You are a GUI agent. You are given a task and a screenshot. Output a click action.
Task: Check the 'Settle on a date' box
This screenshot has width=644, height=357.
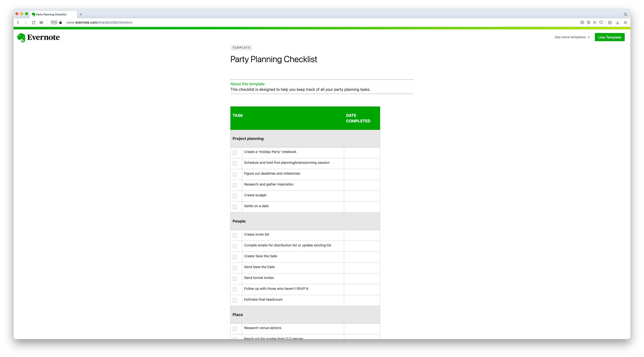coord(235,207)
